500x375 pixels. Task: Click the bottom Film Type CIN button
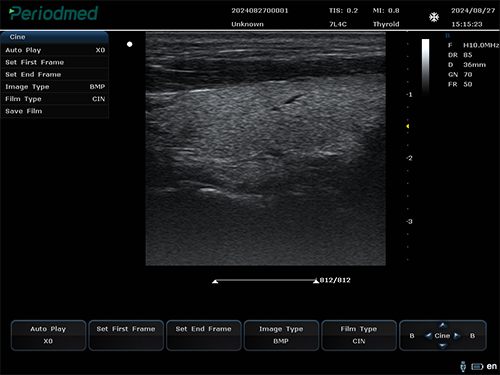coord(359,335)
